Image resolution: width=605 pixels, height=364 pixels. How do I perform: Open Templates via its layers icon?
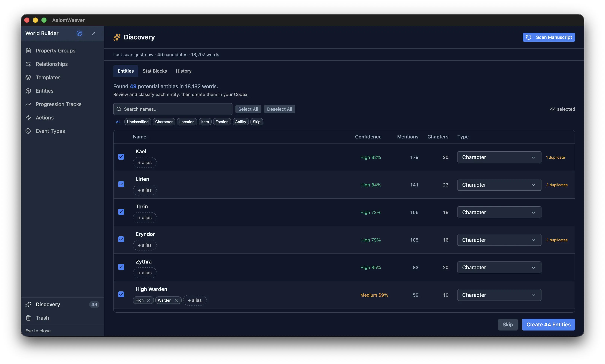pos(28,78)
